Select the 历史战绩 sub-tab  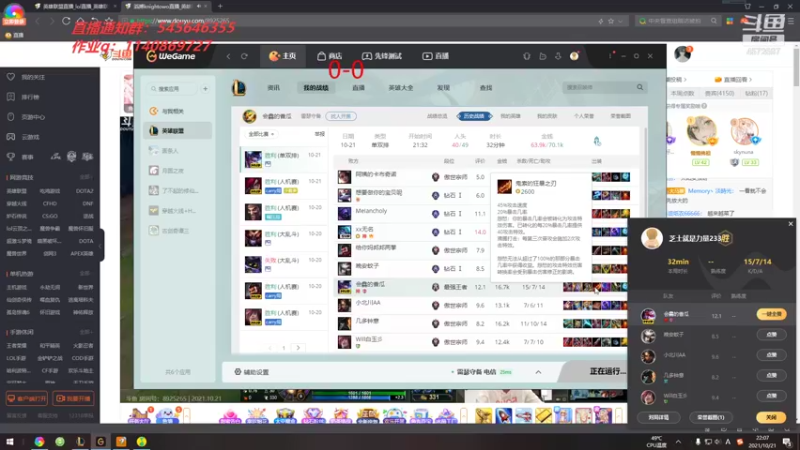click(x=474, y=116)
